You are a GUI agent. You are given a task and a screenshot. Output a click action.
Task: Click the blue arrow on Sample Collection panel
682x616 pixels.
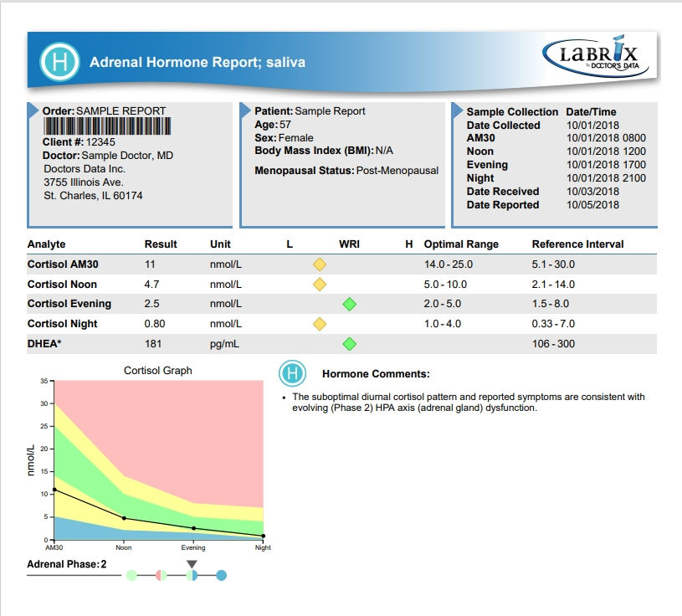(454, 111)
